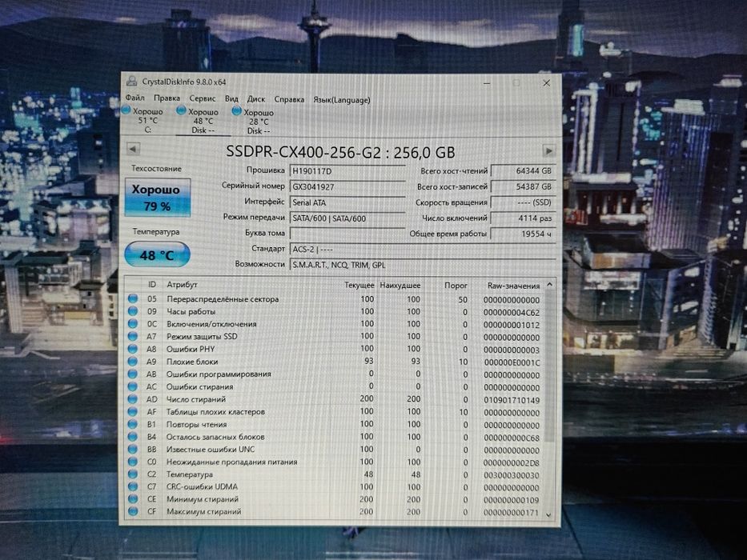Select the Осталось запасных блоков attribute name
This screenshot has height=560, width=747.
point(215,437)
